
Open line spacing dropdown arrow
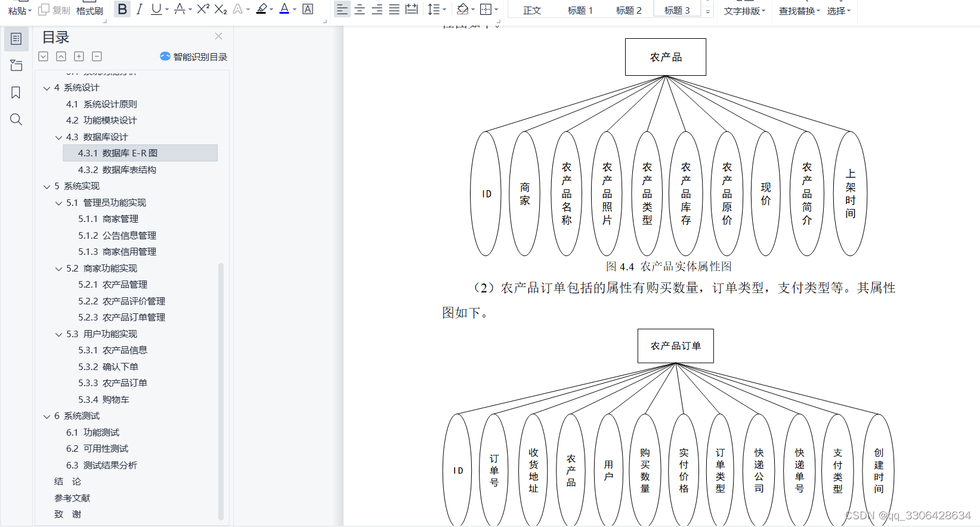(x=444, y=10)
